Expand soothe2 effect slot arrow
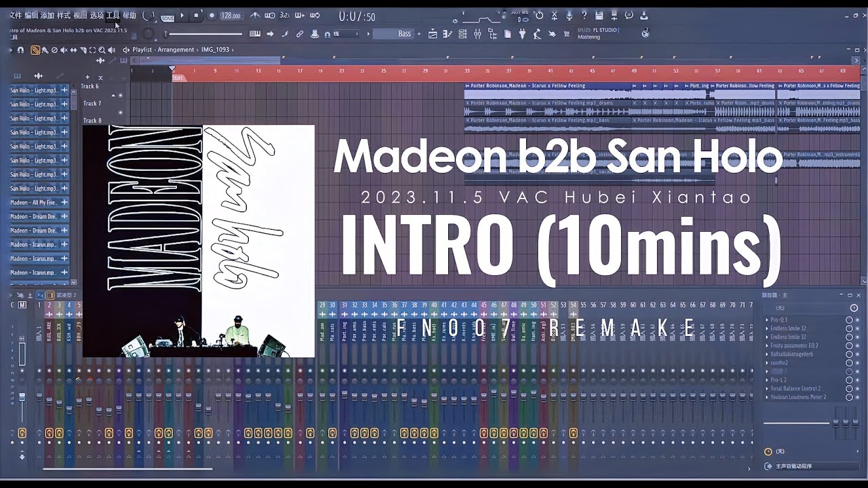Image resolution: width=868 pixels, height=488 pixels. coord(767,363)
